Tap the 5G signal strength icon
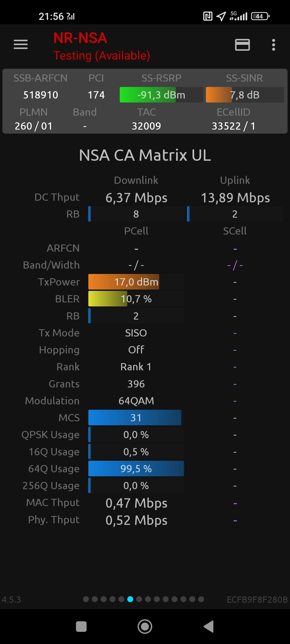 point(238,16)
